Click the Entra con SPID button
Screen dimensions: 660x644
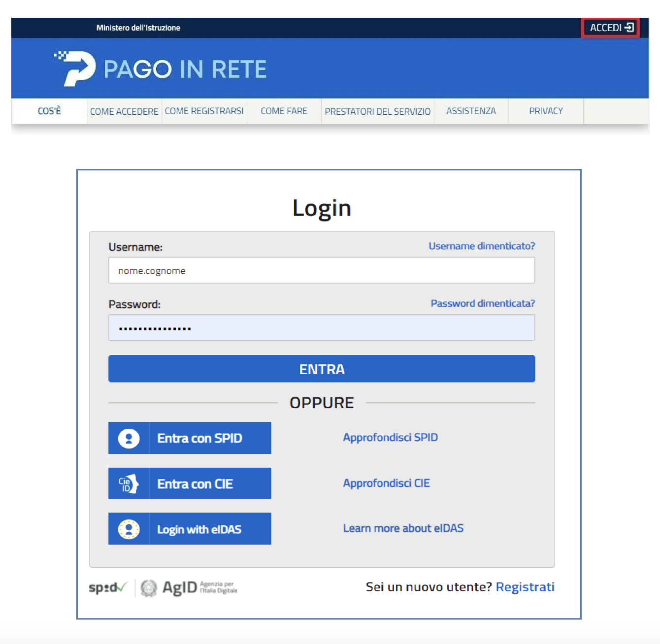coord(190,438)
